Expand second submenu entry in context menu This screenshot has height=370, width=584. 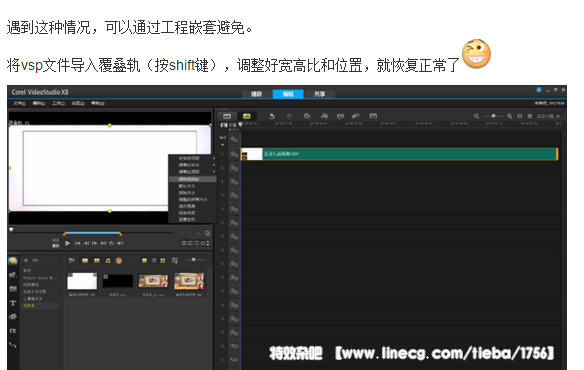(x=192, y=165)
